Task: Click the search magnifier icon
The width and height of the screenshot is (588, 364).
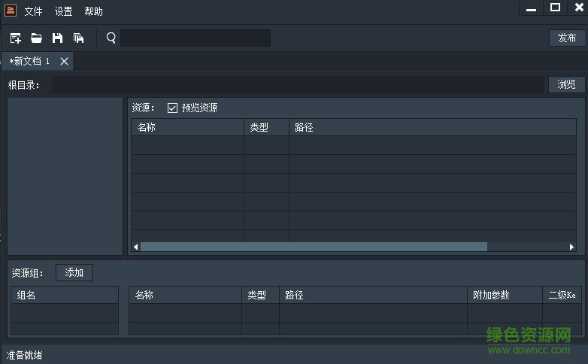Action: click(111, 38)
